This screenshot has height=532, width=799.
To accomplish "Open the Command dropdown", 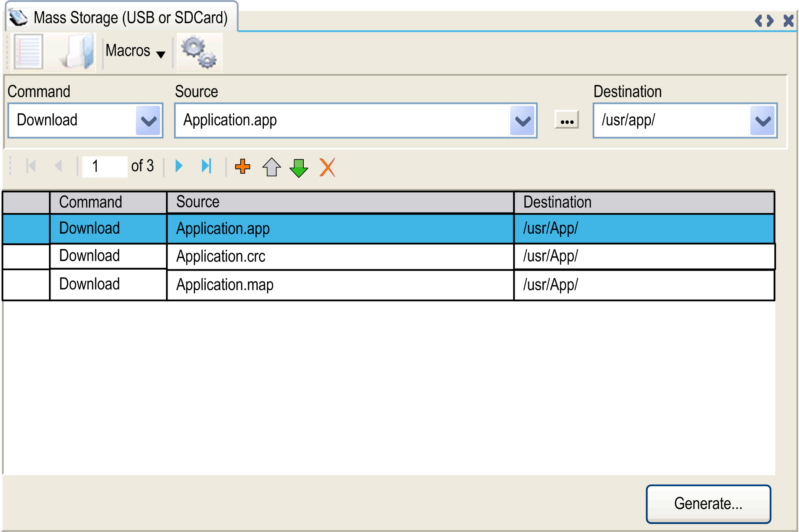I will [x=149, y=120].
